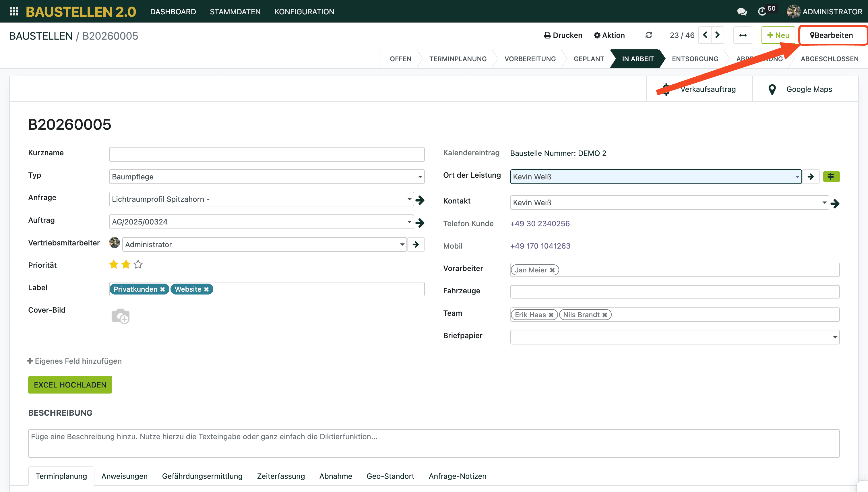
Task: Expand the Typ dropdown
Action: pos(420,177)
